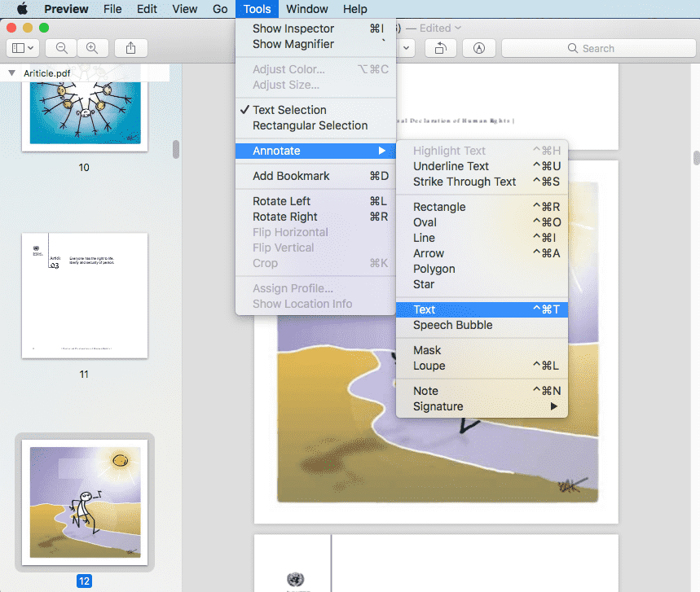Collapse the Ariticle.pdf disclosure triangle
Image resolution: width=700 pixels, height=592 pixels.
tap(11, 72)
